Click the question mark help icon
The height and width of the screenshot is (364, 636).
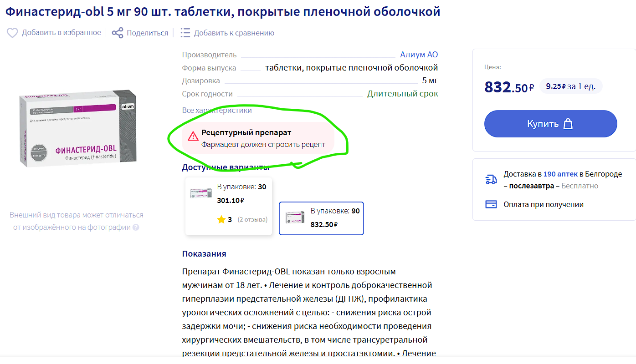(x=136, y=227)
